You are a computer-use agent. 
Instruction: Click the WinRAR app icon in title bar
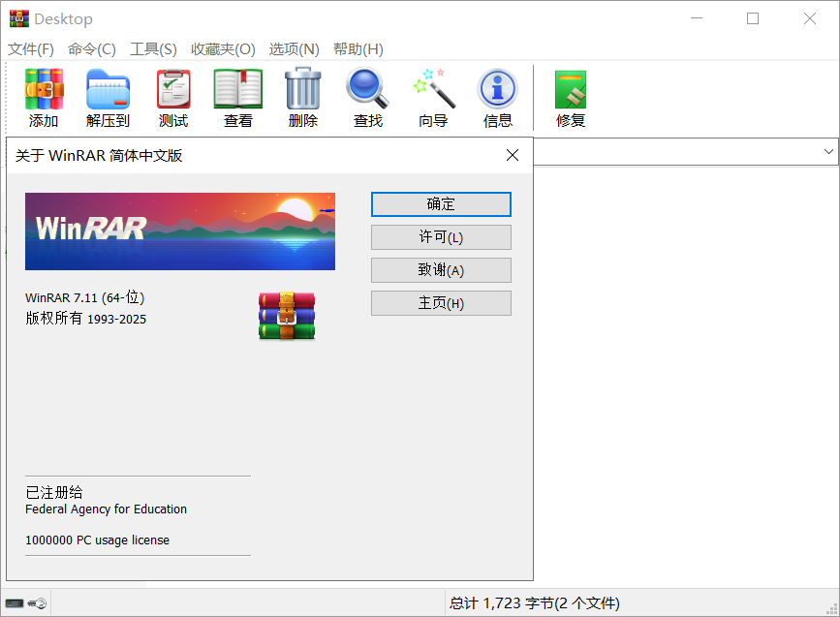[x=18, y=18]
